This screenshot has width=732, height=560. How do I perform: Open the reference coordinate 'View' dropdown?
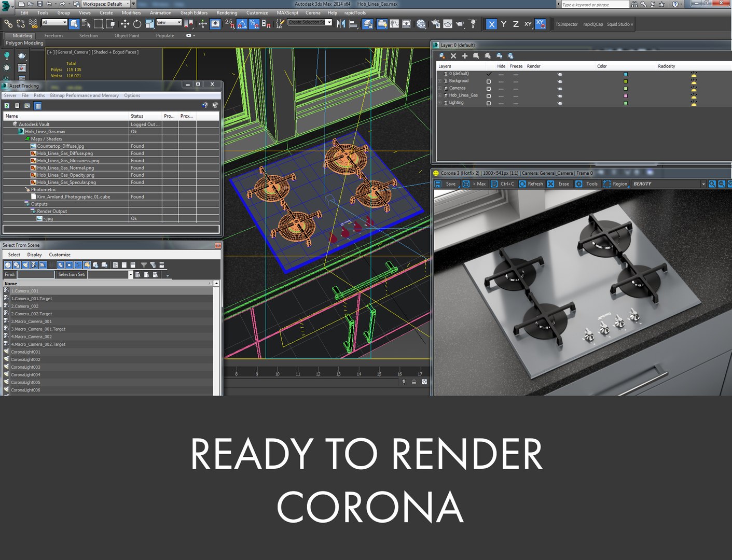pos(169,22)
